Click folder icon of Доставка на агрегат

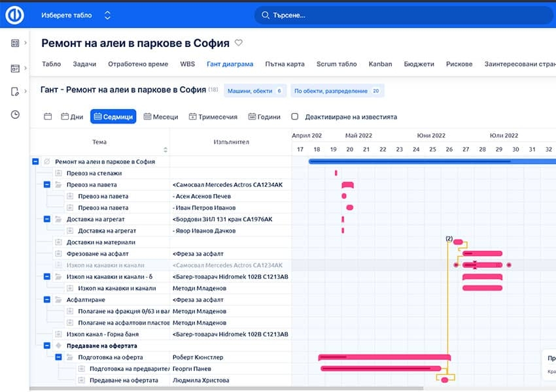coord(58,220)
